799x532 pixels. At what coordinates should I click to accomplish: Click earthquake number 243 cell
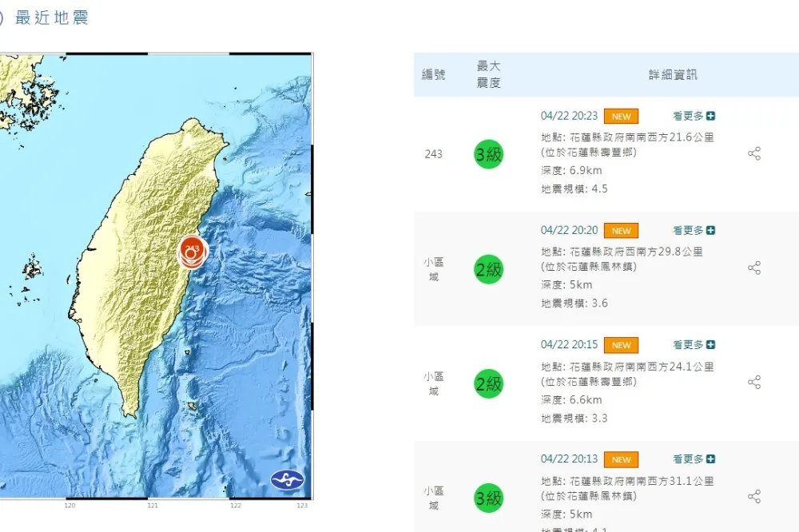(x=434, y=154)
